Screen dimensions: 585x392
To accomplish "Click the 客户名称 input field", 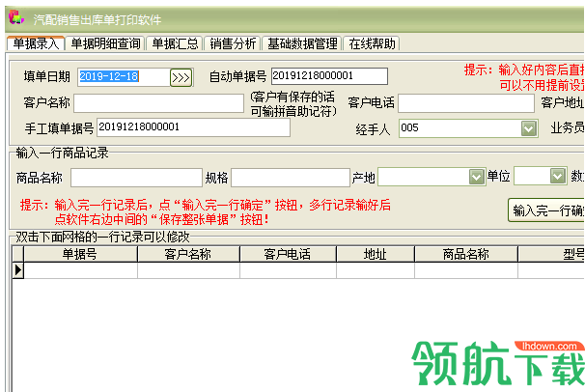I will [x=158, y=103].
